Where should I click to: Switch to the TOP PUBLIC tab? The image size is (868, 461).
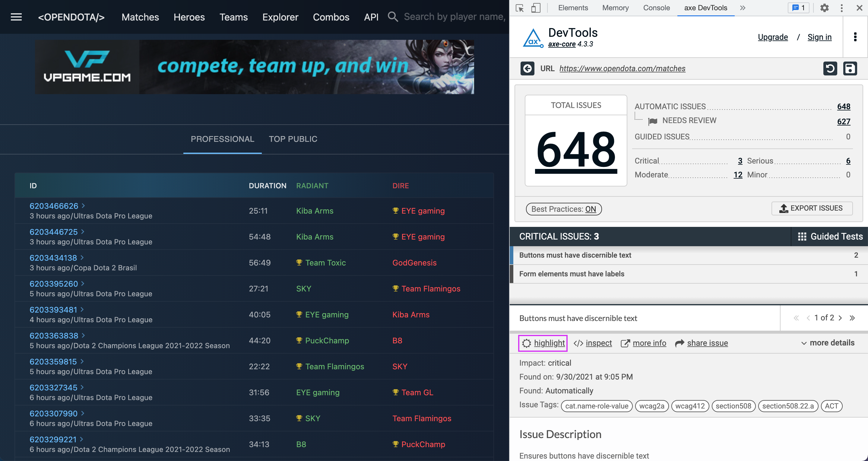(x=293, y=139)
